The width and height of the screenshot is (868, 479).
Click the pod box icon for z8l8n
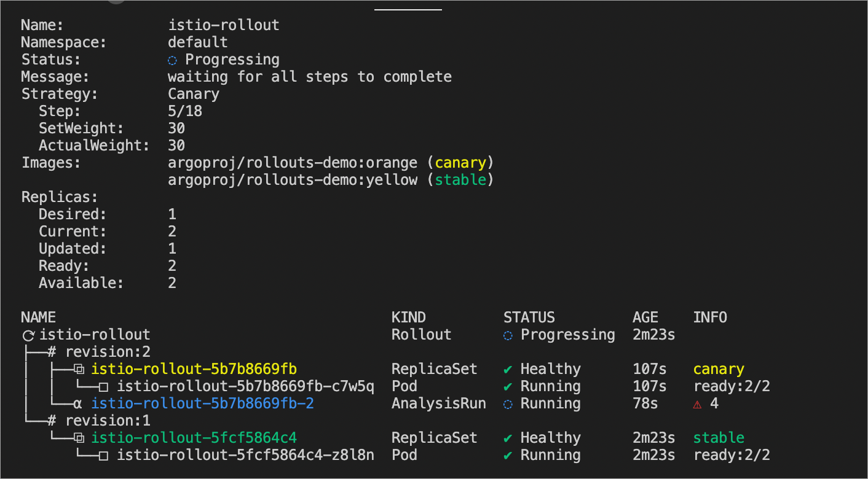pos(104,456)
